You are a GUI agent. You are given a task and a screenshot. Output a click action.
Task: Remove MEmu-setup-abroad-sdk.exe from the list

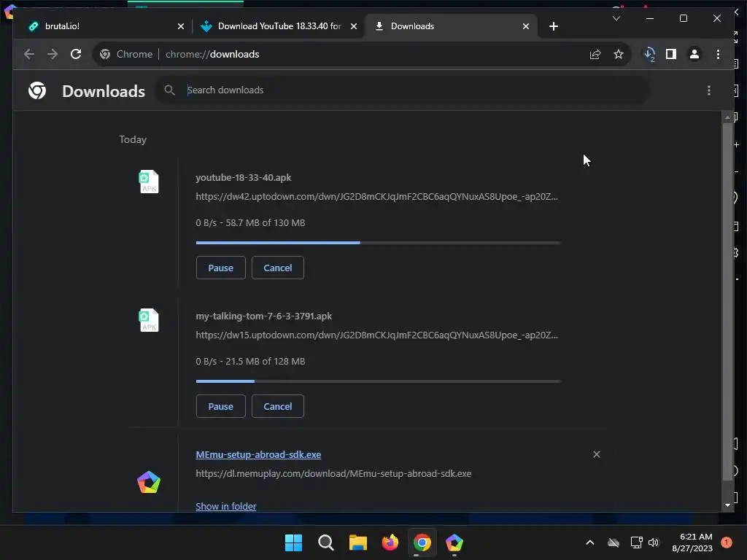597,454
